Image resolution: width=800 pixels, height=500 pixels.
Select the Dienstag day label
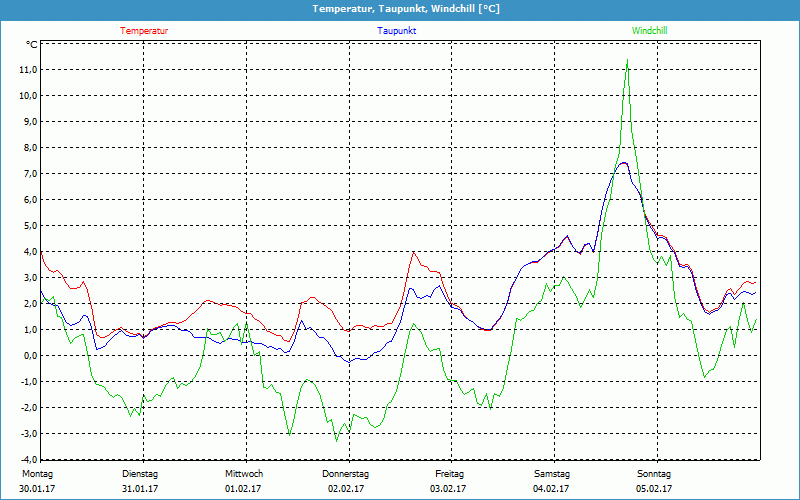tap(140, 474)
